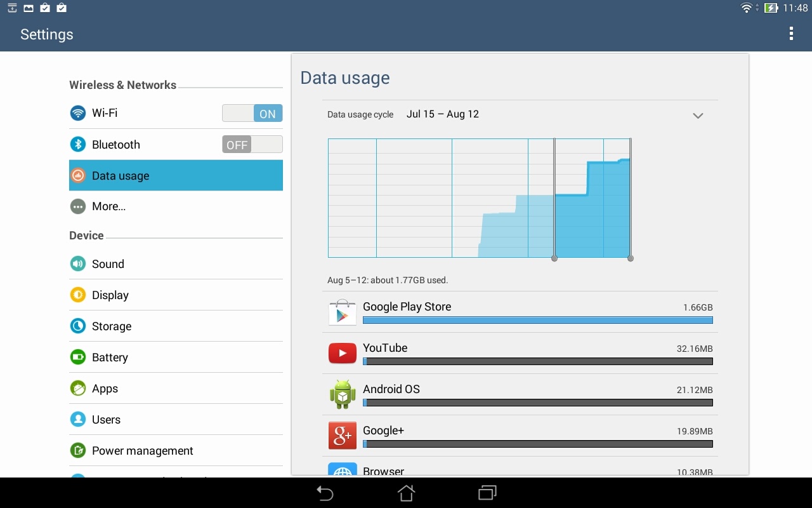Tap the 21.12MB Android OS value
812x508 pixels.
[x=695, y=390]
